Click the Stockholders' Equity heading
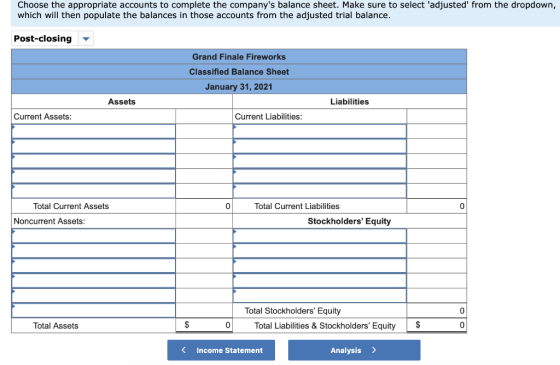560x365 pixels. pyautogui.click(x=349, y=221)
